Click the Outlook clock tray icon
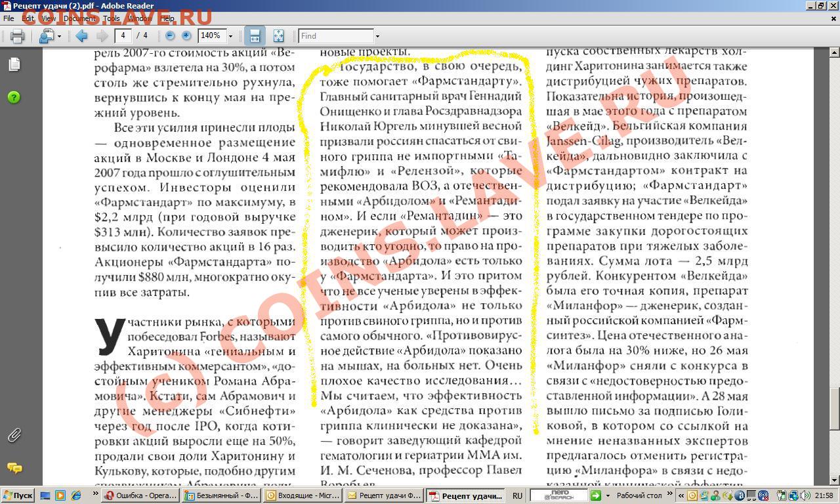Screen dimensions: 840x504 click(692, 496)
